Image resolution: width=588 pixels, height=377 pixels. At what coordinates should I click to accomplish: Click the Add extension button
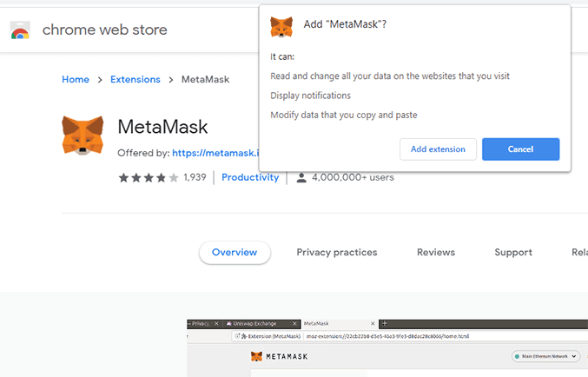(438, 149)
